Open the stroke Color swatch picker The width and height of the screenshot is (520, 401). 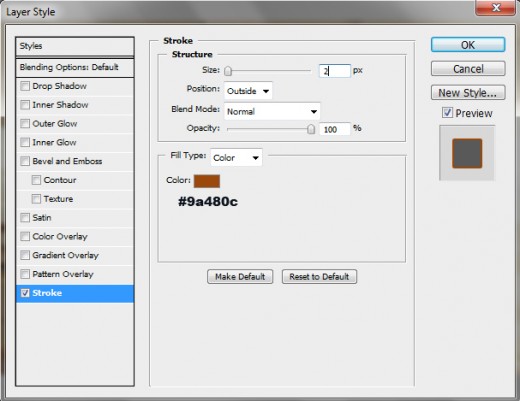coord(207,181)
